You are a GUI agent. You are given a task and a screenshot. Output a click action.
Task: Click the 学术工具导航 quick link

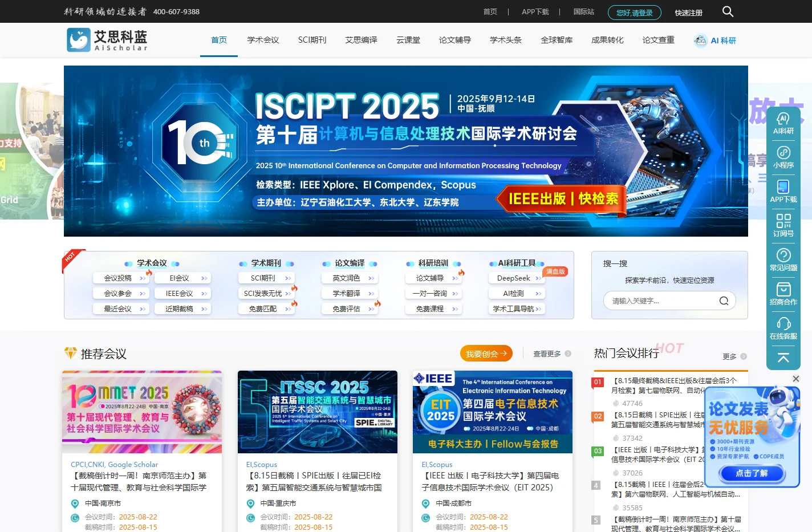[517, 309]
